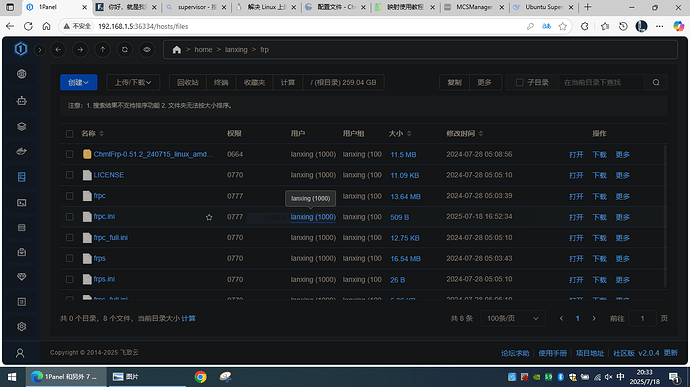Expand the sidebar with the arrow button
This screenshot has width=690, height=387.
pyautogui.click(x=40, y=50)
